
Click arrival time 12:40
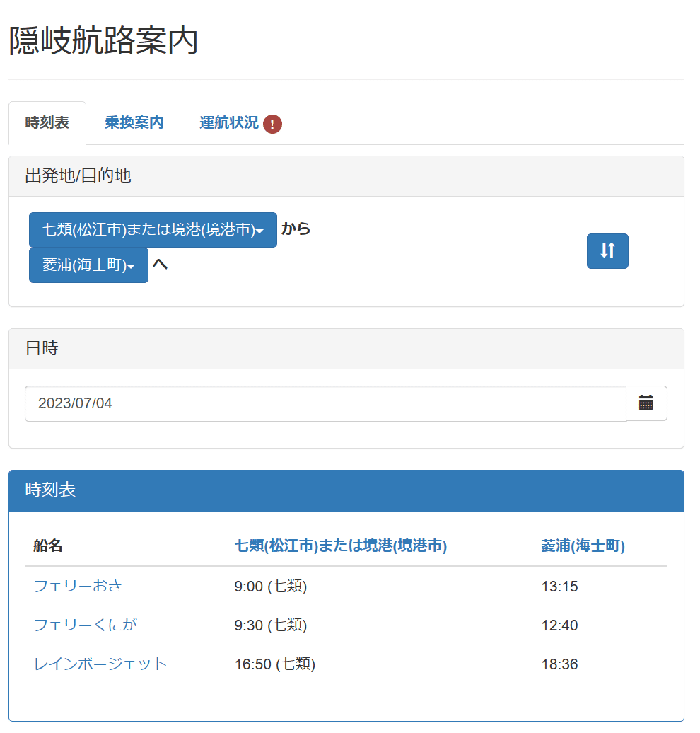pos(559,625)
